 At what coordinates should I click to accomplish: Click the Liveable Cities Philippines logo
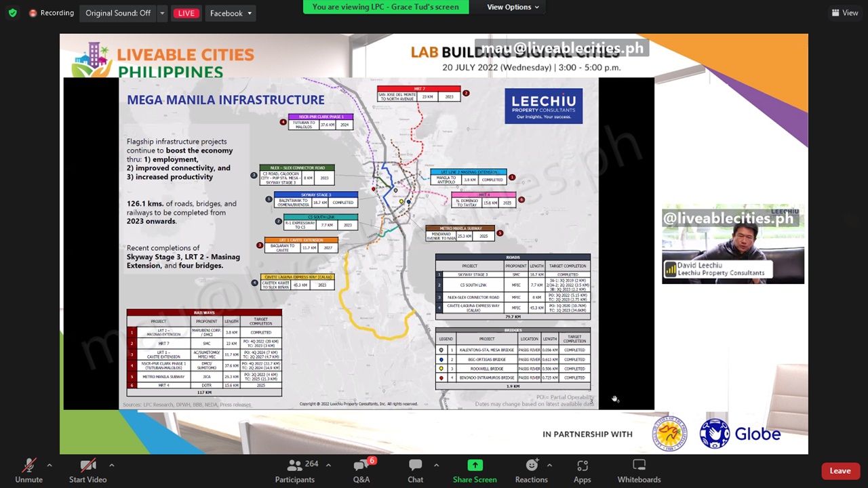(x=163, y=60)
